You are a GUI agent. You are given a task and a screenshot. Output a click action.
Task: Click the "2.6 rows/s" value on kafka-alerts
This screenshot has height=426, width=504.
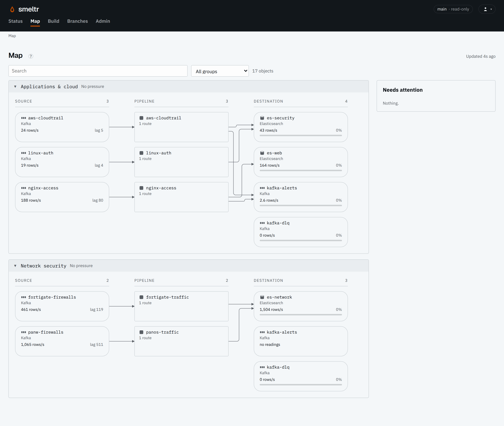[269, 200]
